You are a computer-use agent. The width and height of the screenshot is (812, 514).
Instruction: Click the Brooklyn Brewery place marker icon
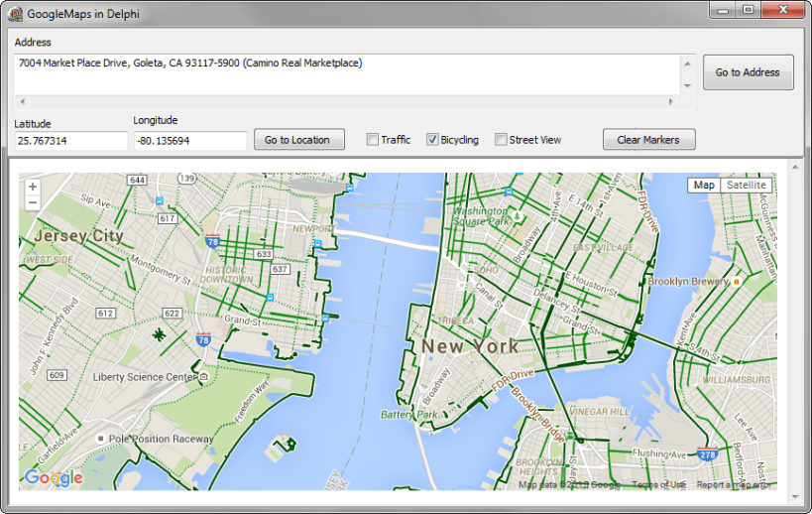(737, 282)
